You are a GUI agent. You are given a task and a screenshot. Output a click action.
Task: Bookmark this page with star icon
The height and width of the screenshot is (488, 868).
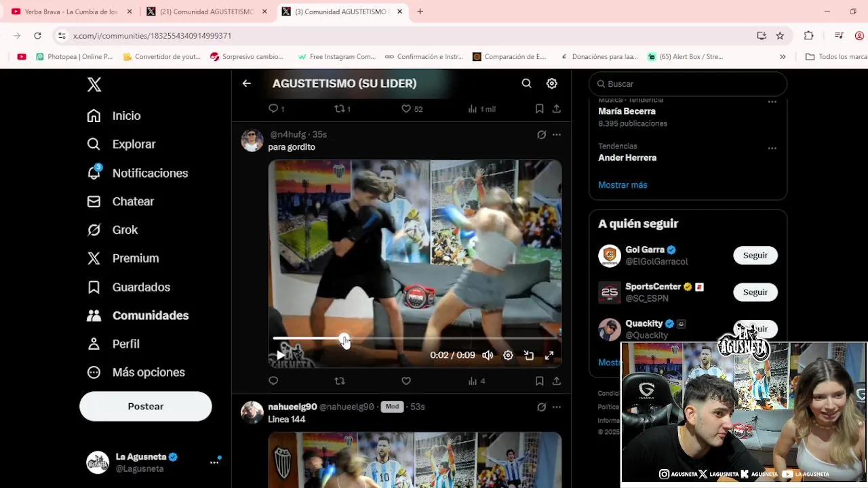[780, 35]
